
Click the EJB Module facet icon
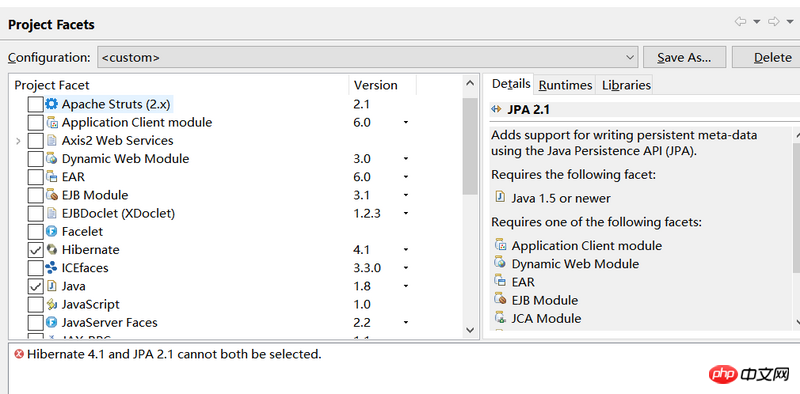[52, 195]
